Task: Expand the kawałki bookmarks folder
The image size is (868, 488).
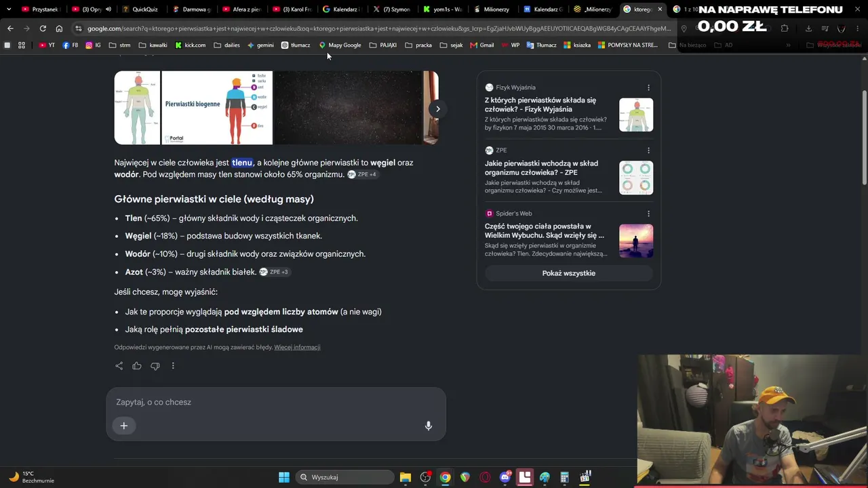Action: [153, 45]
